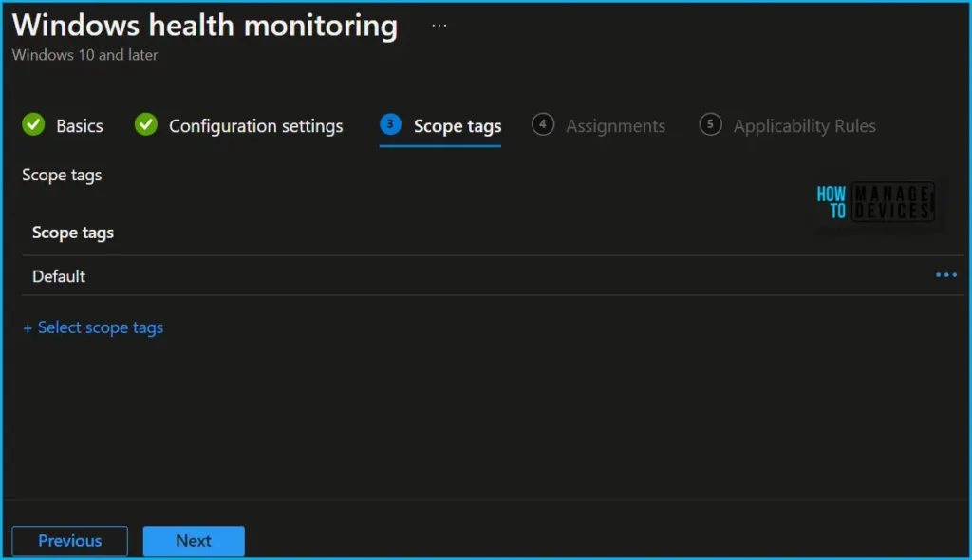This screenshot has height=560, width=972.
Task: Select the Default scope tag row
Action: click(x=493, y=276)
